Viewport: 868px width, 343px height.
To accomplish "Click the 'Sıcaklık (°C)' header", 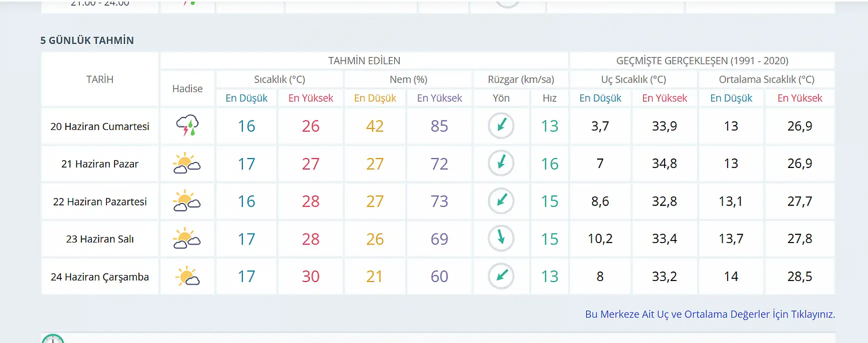I will (x=279, y=79).
